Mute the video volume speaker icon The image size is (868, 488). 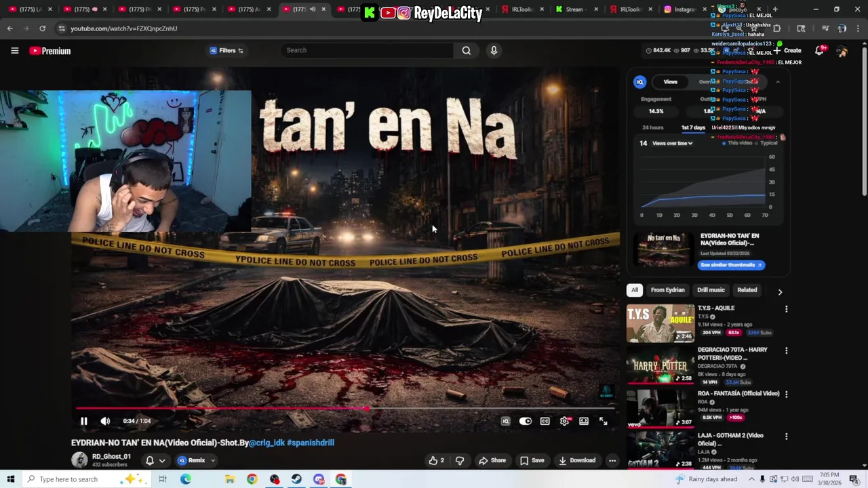point(105,421)
